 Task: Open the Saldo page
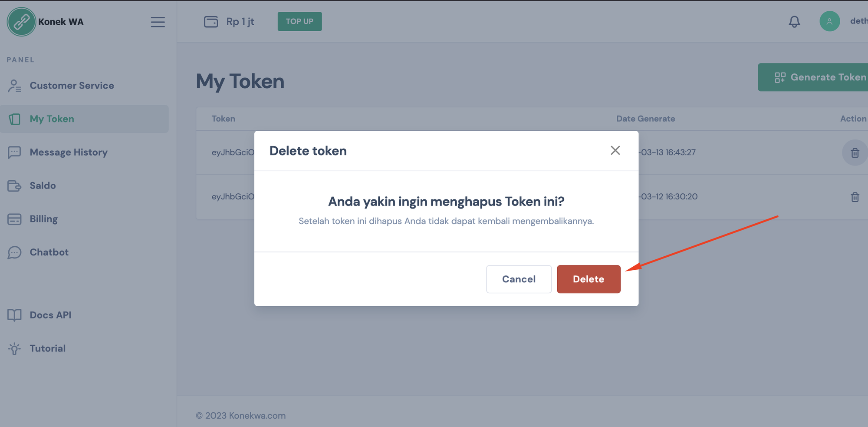click(x=43, y=185)
